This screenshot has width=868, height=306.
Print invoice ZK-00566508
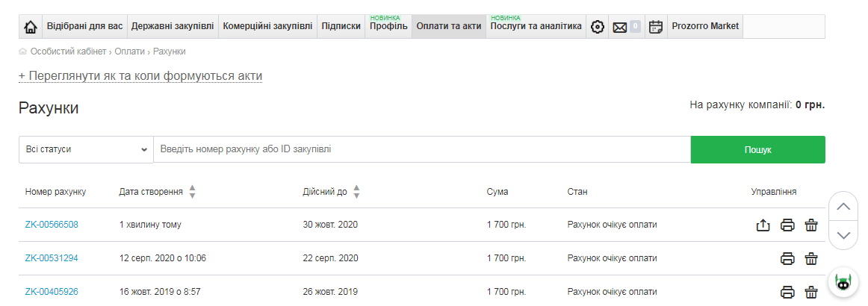787,225
